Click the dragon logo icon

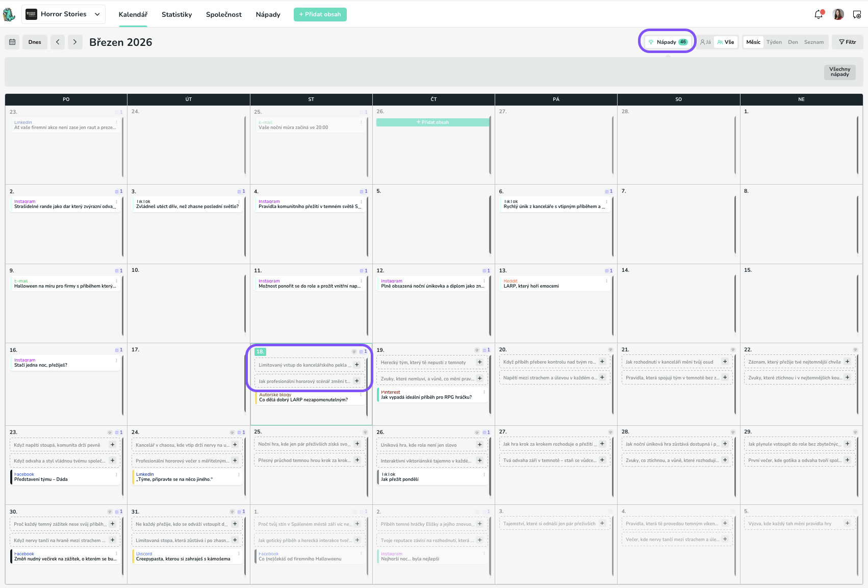tap(9, 14)
